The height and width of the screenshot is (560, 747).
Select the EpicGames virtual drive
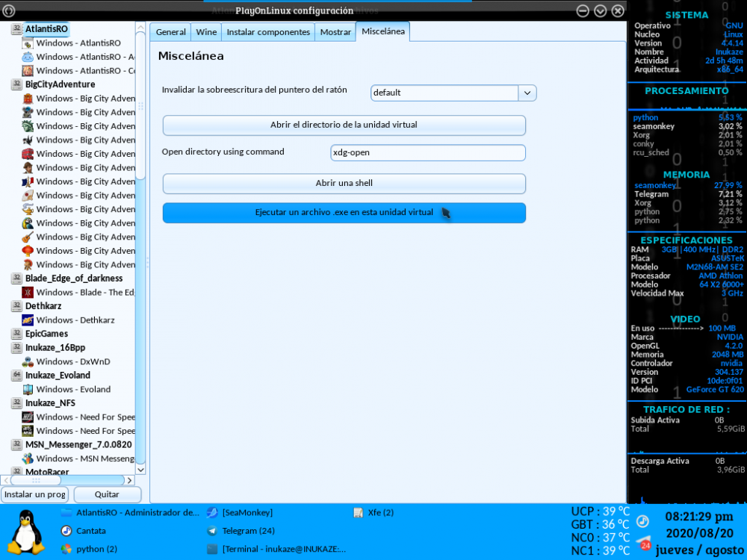click(x=46, y=334)
